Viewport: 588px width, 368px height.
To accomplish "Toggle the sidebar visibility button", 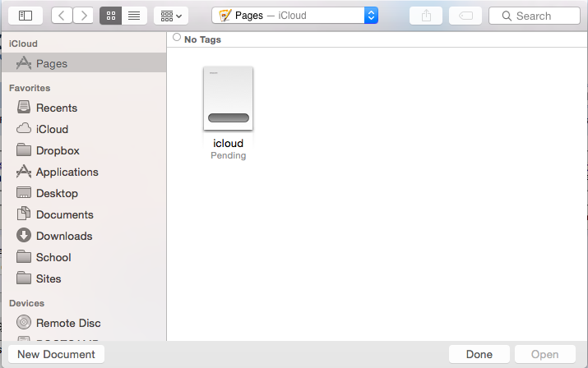I will (x=25, y=16).
